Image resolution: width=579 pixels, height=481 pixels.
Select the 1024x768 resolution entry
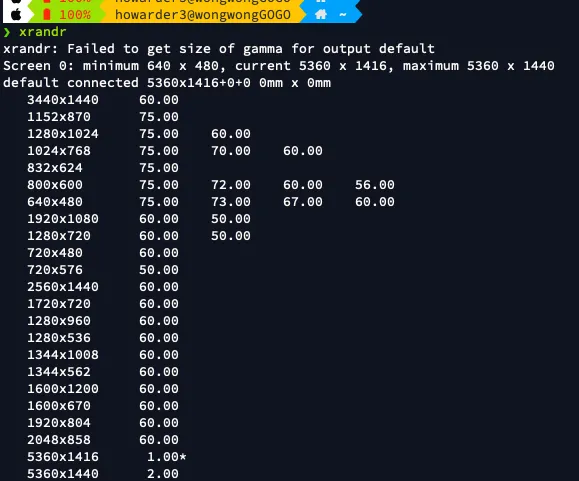click(59, 151)
